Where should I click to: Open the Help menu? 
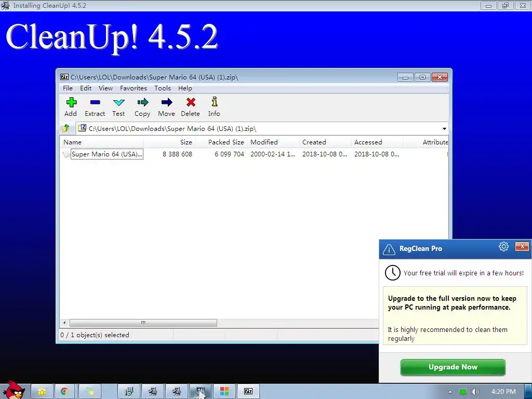[185, 88]
